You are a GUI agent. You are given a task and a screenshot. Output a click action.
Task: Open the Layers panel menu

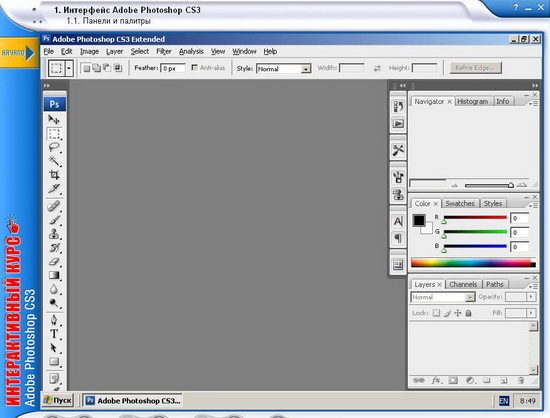[533, 286]
